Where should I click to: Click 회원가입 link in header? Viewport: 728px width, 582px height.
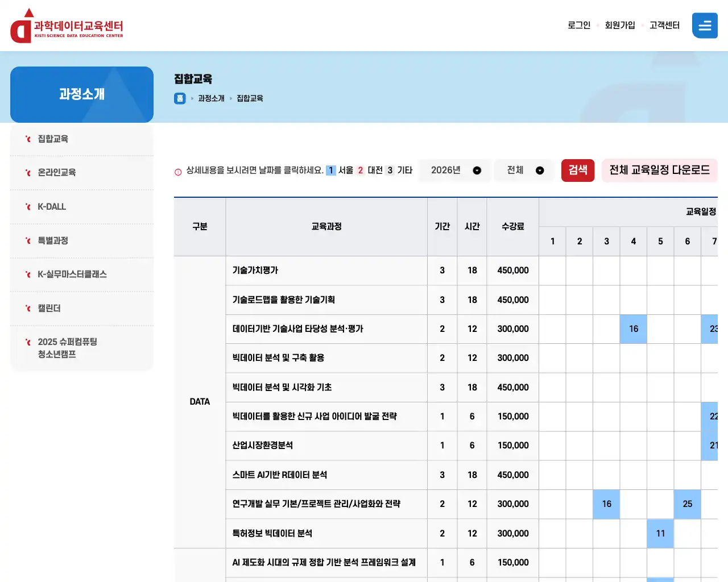620,26
